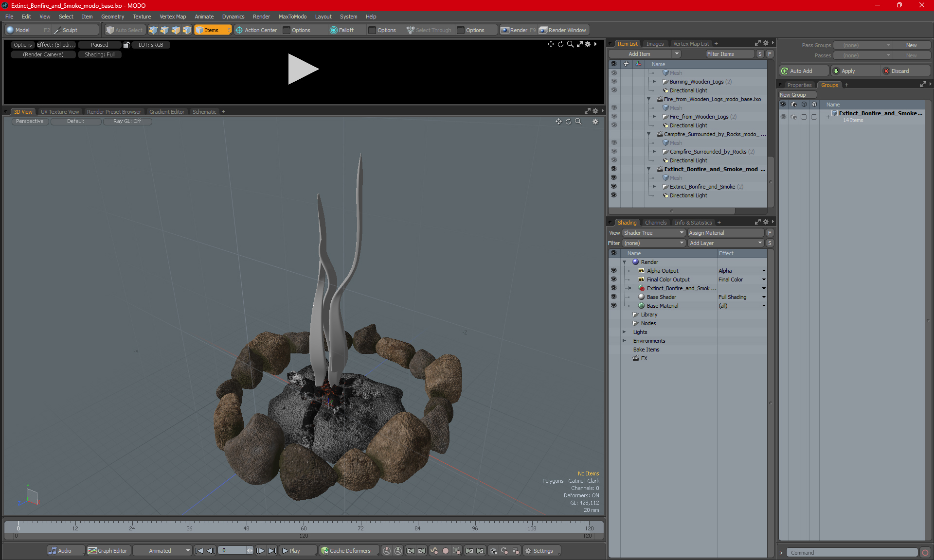The image size is (934, 560).
Task: Switch to the Properties tab
Action: [799, 85]
